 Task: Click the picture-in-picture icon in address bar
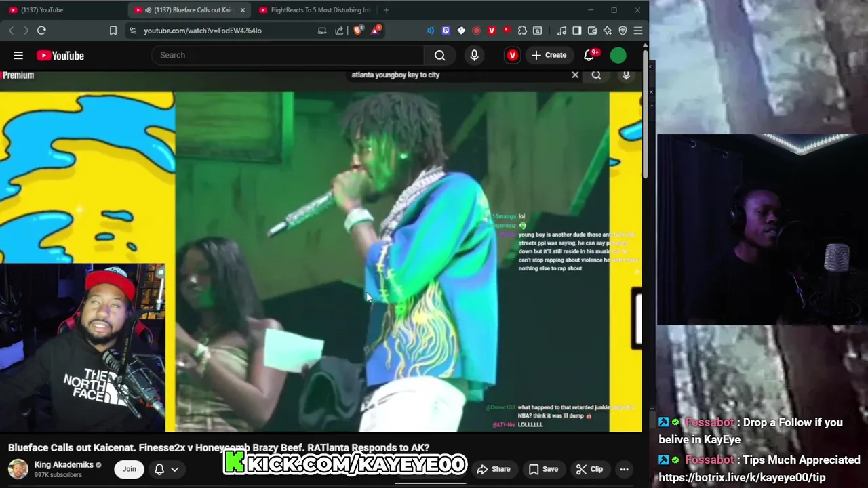click(322, 30)
